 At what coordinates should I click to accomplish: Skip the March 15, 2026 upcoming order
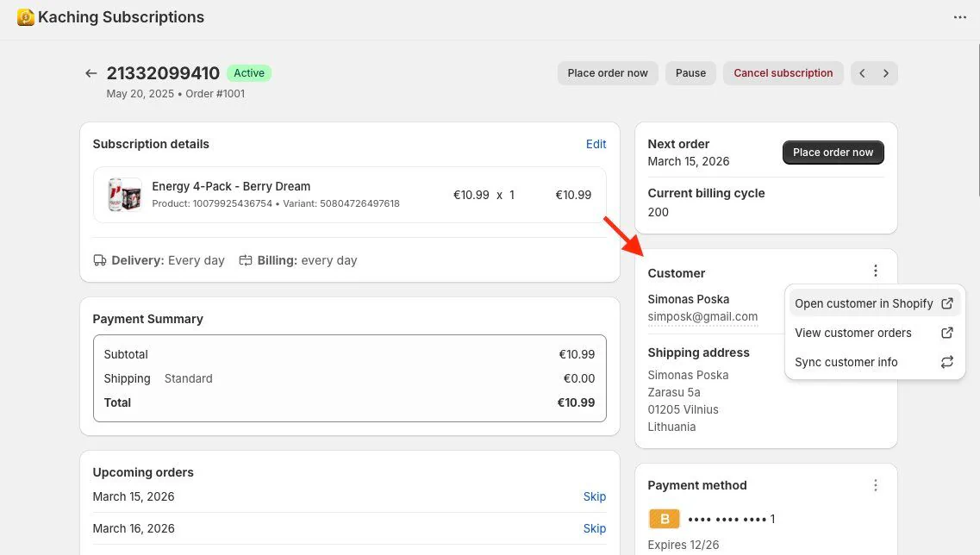point(595,496)
